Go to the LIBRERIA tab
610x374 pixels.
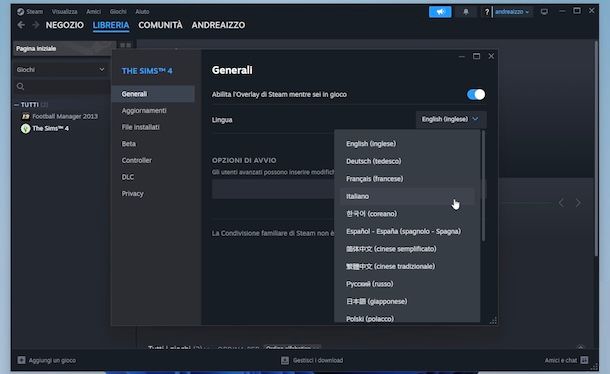(111, 25)
